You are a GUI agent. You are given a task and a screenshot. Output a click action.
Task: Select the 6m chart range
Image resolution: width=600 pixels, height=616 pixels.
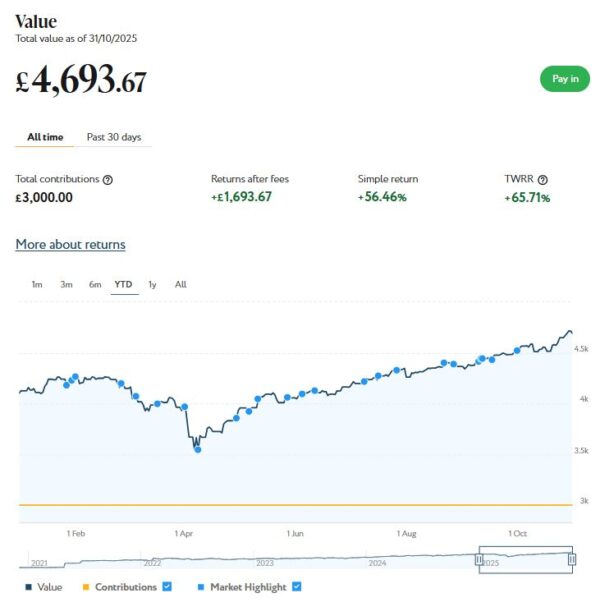point(95,284)
